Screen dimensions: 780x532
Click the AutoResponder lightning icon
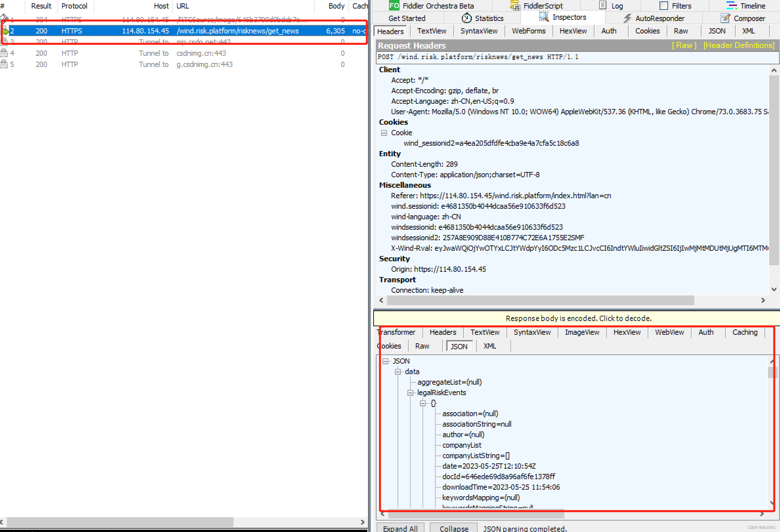[x=627, y=18]
